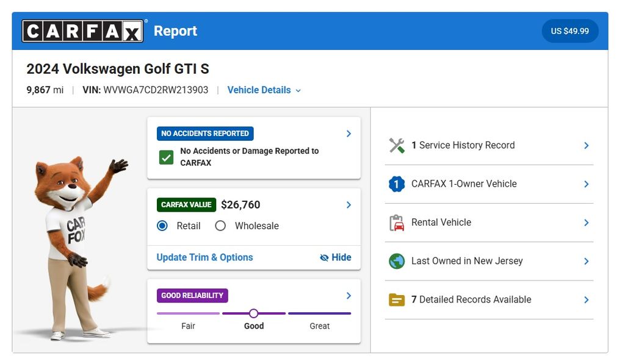Click the CARFAX VALUE green badge

(x=186, y=205)
